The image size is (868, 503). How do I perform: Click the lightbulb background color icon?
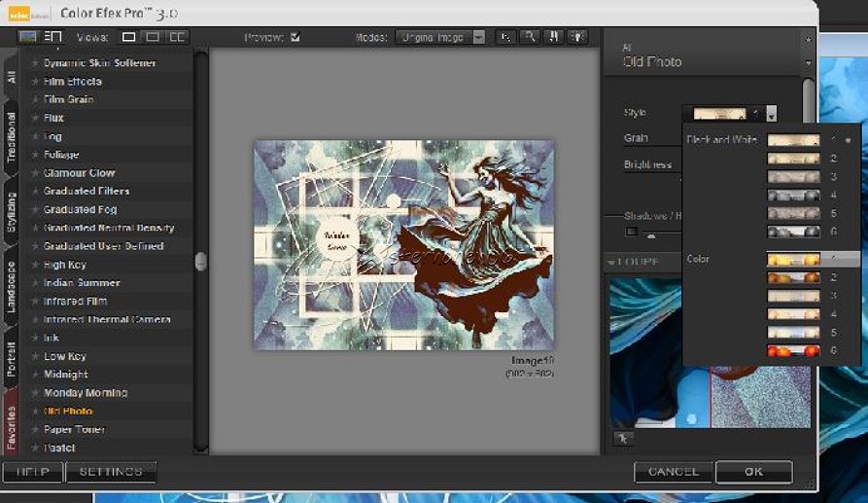tap(578, 37)
